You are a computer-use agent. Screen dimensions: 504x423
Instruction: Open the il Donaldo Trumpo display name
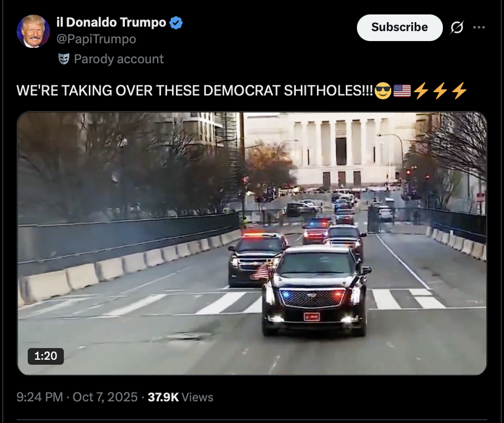111,23
